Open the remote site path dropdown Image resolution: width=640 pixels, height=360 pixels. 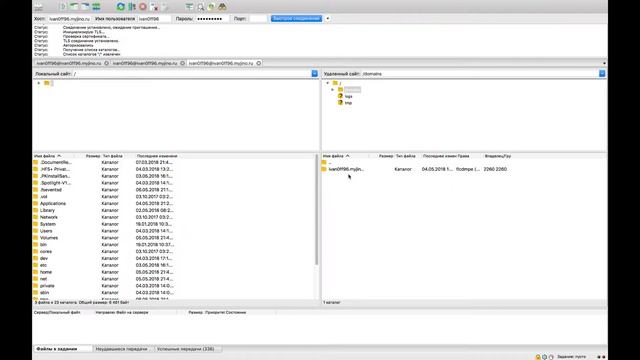pos(602,73)
